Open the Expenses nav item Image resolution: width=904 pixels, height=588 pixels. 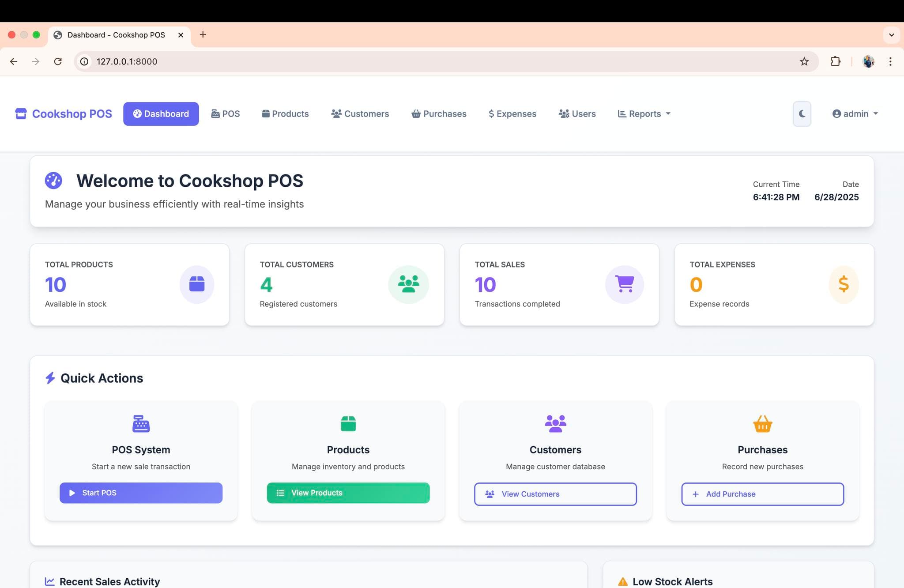[512, 114]
